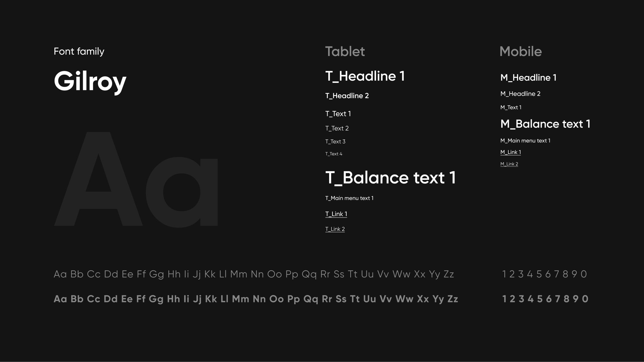
Task: Click the T_Balance text 1 sample
Action: 390,177
